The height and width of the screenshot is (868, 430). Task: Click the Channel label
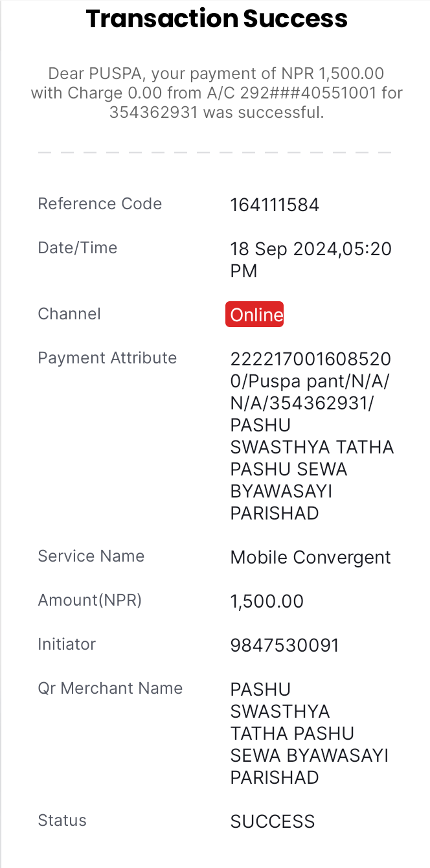pyautogui.click(x=69, y=314)
